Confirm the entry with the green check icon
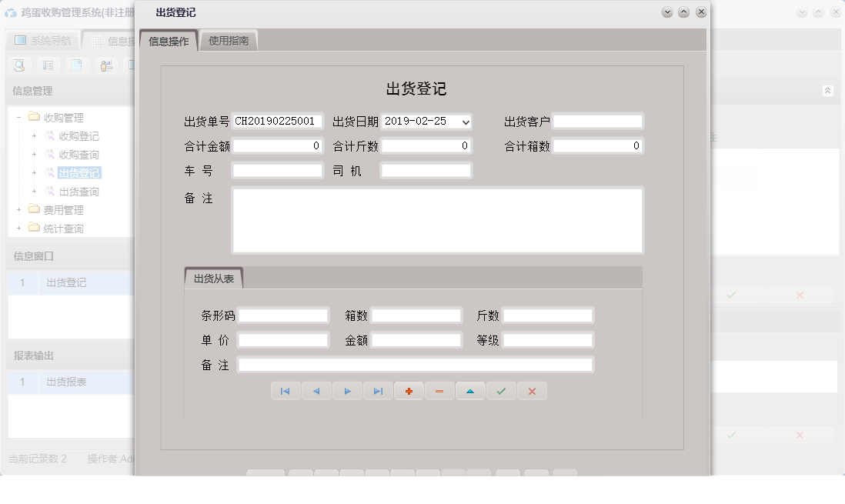 pyautogui.click(x=501, y=391)
